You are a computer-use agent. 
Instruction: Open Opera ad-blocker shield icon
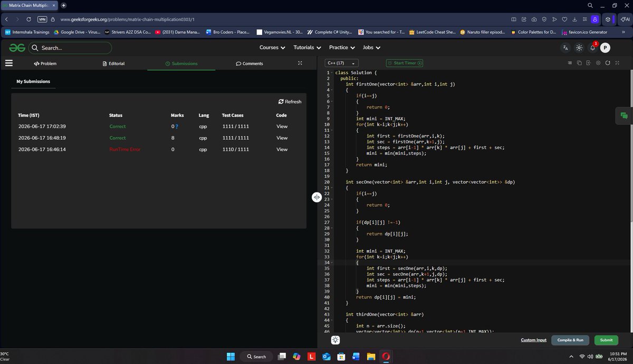pos(544,19)
